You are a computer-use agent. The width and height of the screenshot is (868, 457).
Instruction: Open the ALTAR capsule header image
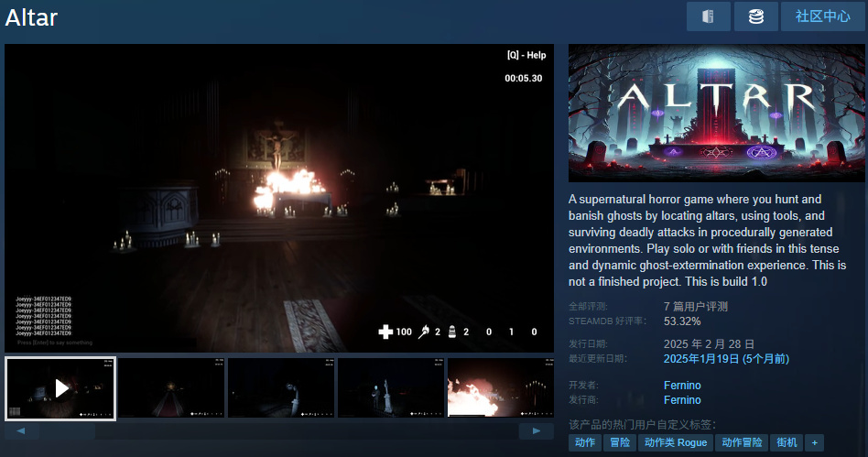click(x=716, y=113)
